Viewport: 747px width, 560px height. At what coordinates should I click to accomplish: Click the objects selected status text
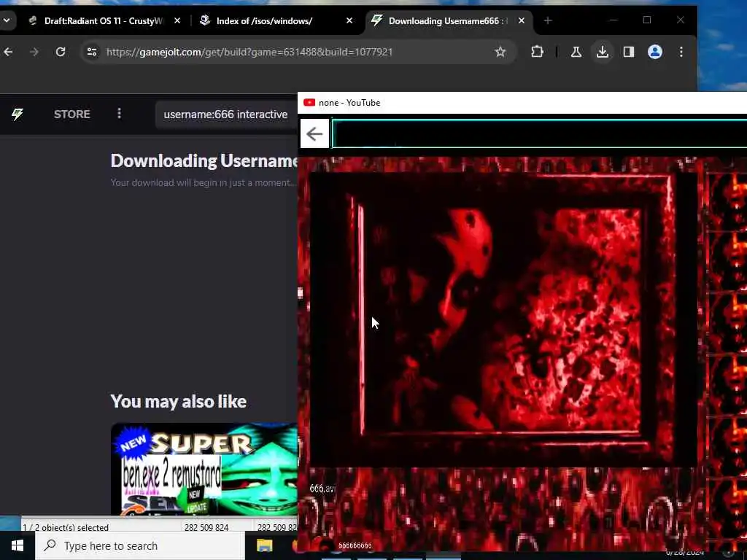pyautogui.click(x=66, y=527)
